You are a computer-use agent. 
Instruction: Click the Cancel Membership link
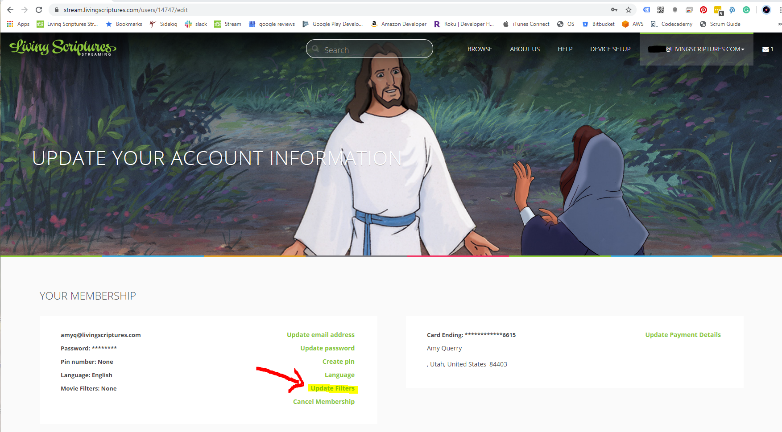323,401
